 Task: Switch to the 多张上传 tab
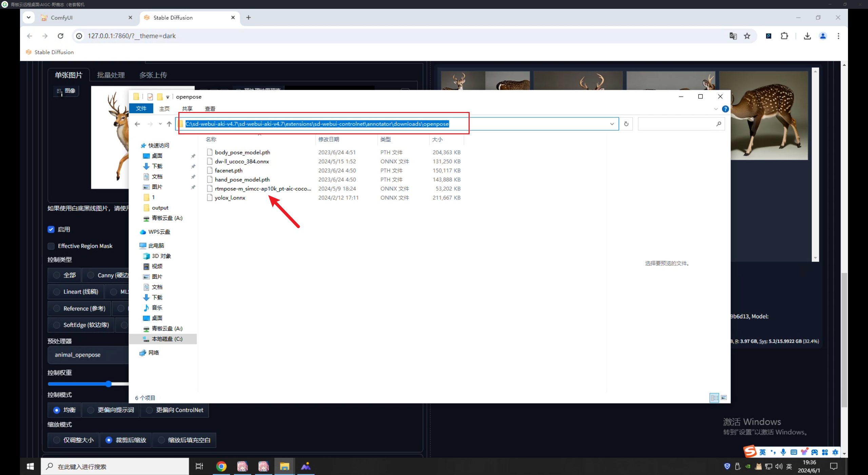tap(153, 75)
